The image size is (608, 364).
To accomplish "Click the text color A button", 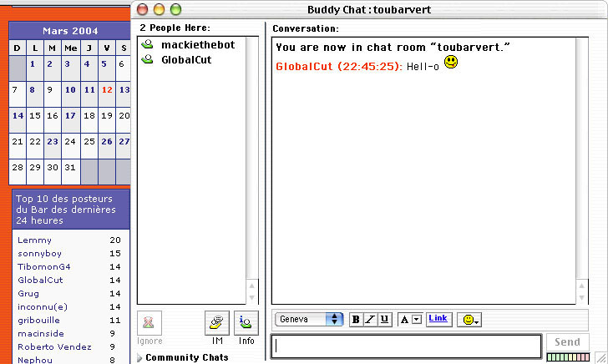I will click(404, 320).
